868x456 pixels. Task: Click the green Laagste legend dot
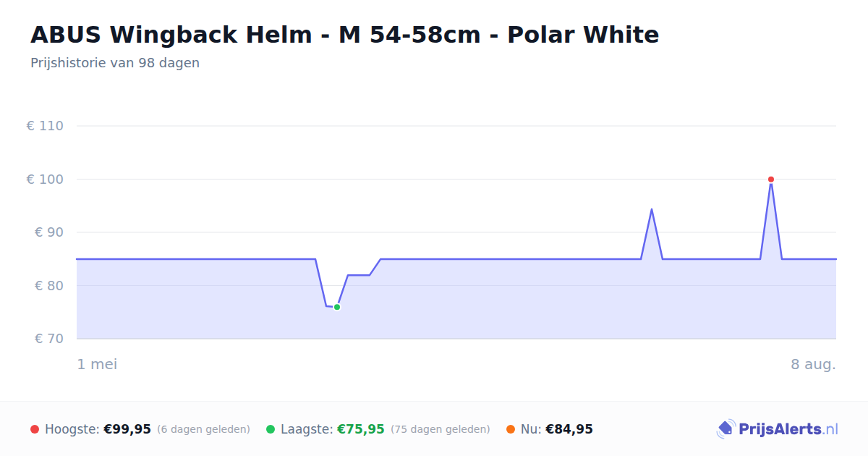[x=271, y=429]
